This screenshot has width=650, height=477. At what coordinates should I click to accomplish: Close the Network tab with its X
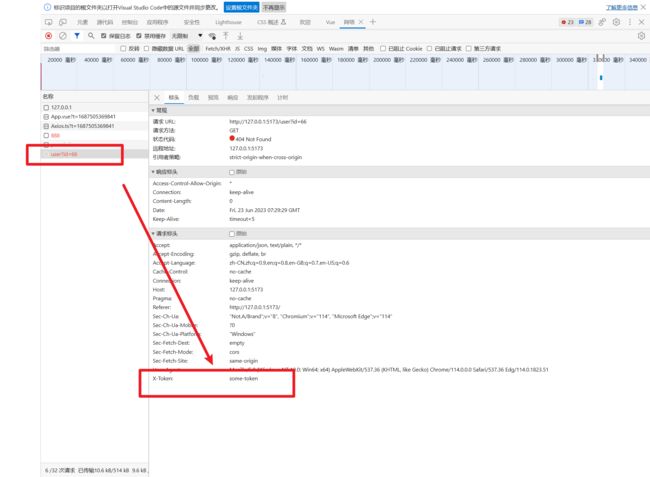tap(361, 22)
